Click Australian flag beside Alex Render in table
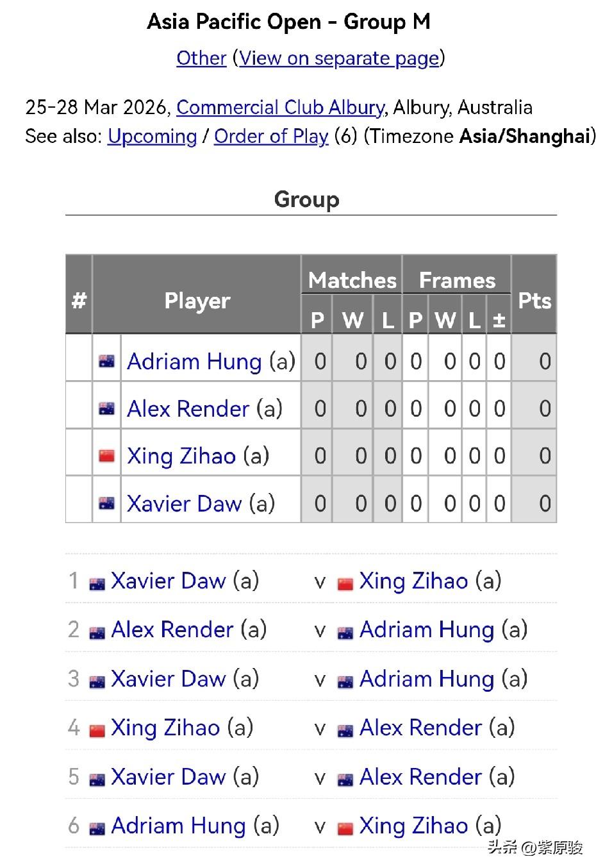This screenshot has height=868, width=596. (x=106, y=408)
